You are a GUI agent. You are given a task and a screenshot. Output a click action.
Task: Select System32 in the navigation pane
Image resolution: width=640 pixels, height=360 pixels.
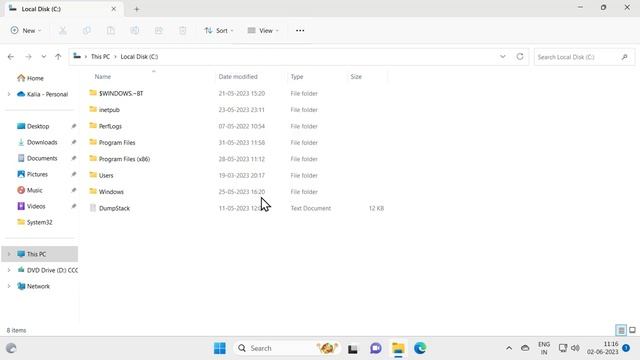tap(35, 222)
